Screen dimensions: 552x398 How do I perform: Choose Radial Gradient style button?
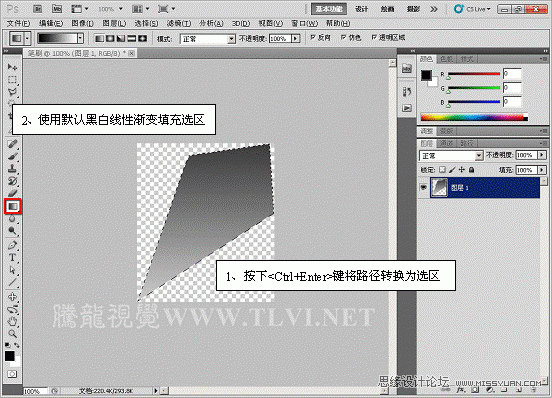click(110, 38)
